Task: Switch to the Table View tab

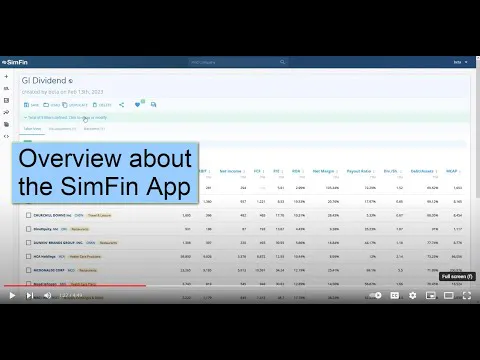Action: pos(32,129)
